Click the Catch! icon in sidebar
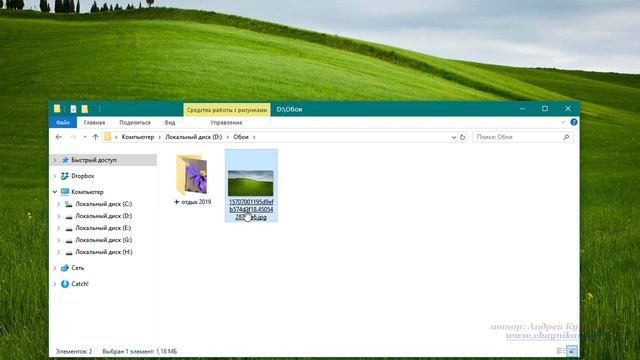640x360 pixels. point(65,284)
